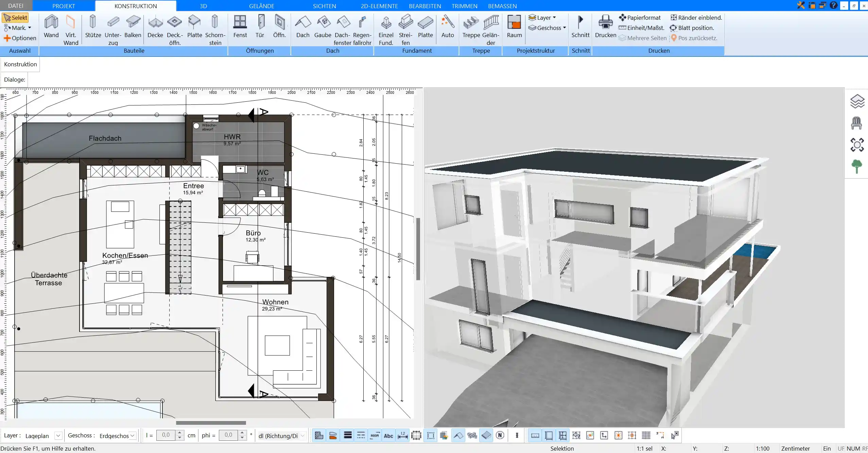Switch to the GELÄNDE tab
This screenshot has height=453, width=868.
(x=262, y=6)
